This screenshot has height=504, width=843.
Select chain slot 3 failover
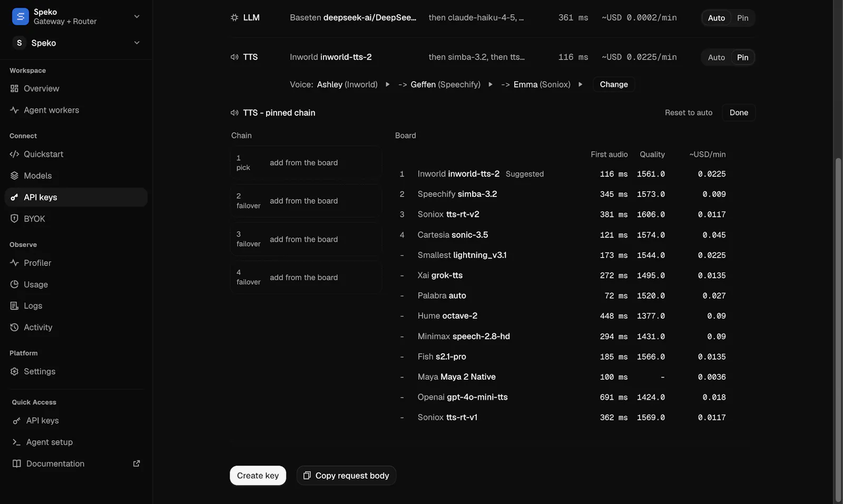pos(306,239)
